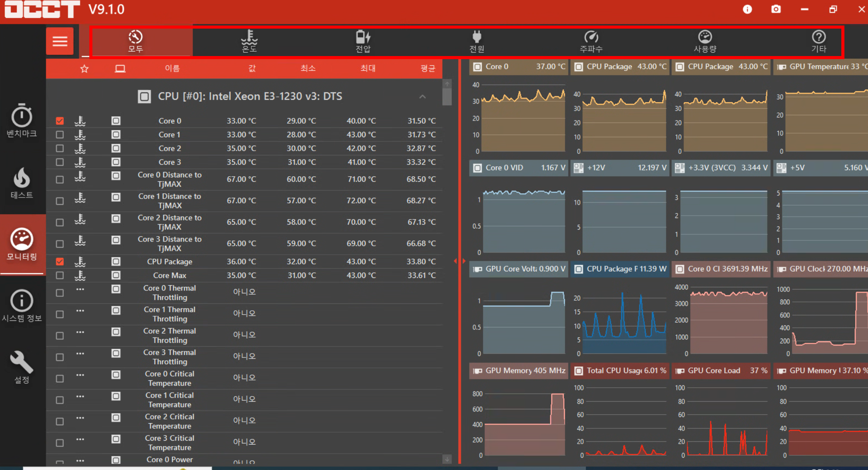Screen dimensions: 868x470
Task: Collapse the CPU Intel Xeon DTS group
Action: (x=422, y=97)
